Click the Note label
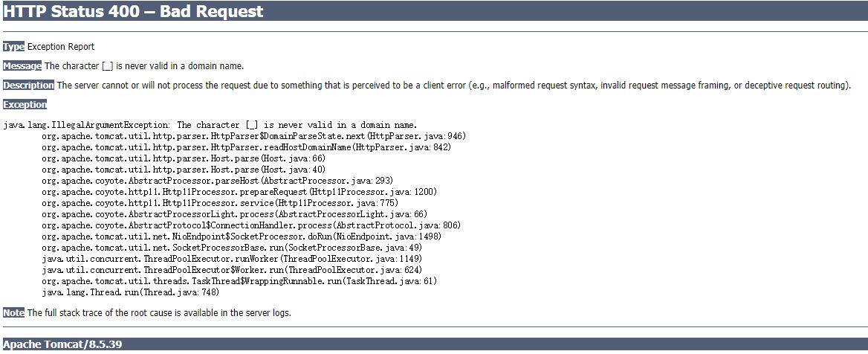 tap(13, 313)
